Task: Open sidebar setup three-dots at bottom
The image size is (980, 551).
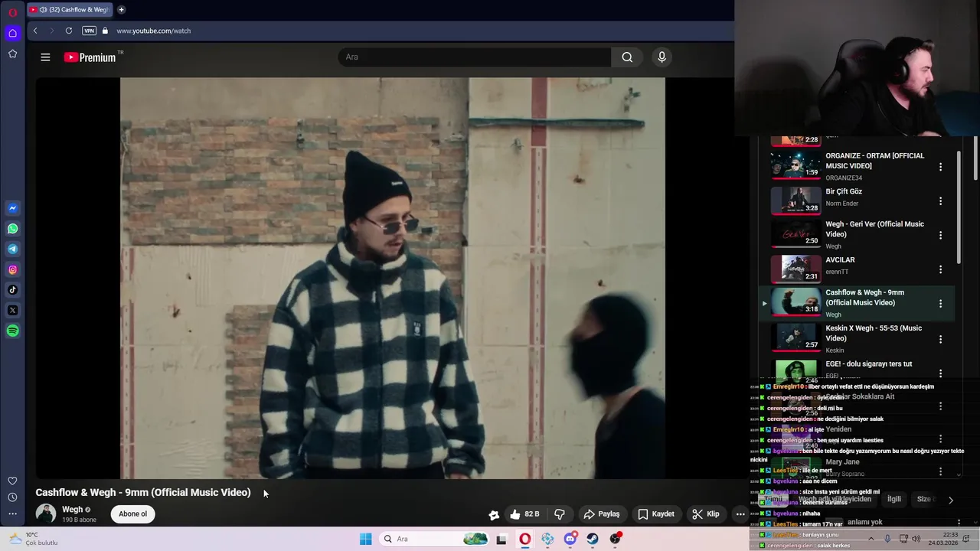Action: click(12, 514)
